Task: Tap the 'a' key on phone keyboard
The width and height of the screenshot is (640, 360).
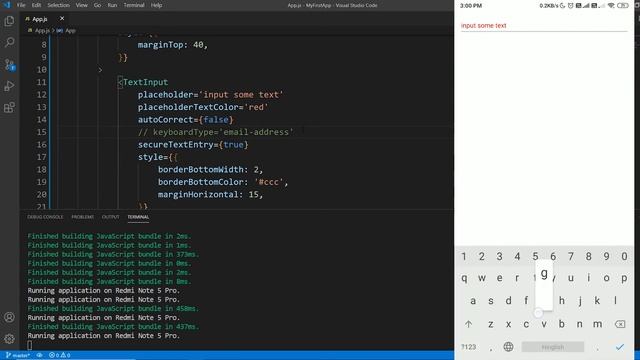Action: (473, 301)
